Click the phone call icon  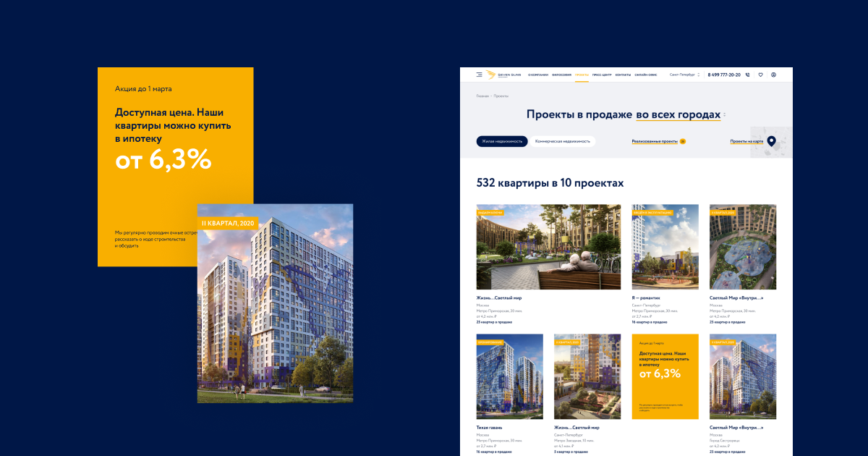tap(748, 75)
